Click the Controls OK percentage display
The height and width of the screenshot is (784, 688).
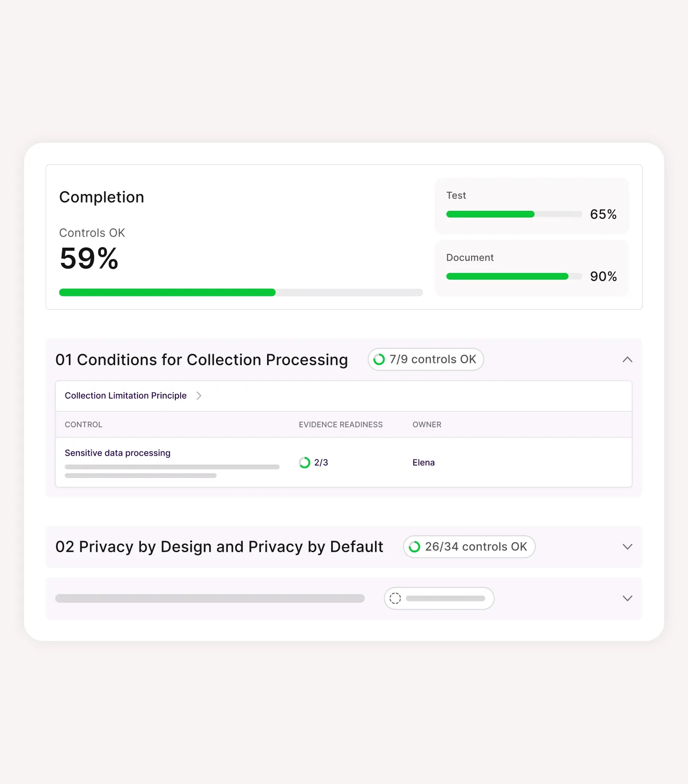pyautogui.click(x=89, y=259)
